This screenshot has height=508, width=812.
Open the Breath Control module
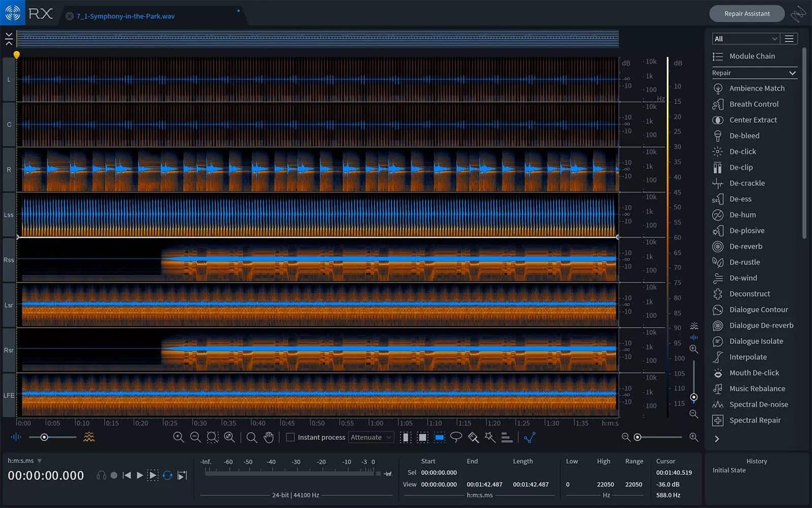(x=746, y=104)
